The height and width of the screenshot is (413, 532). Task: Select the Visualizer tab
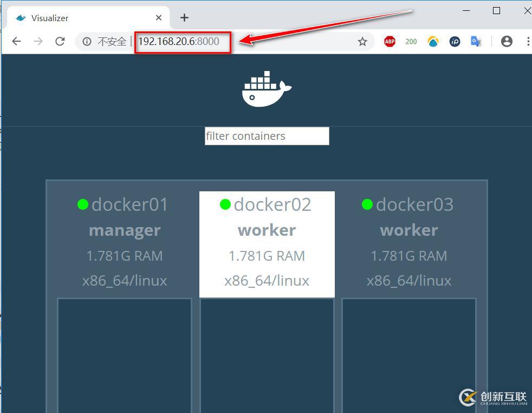click(88, 18)
